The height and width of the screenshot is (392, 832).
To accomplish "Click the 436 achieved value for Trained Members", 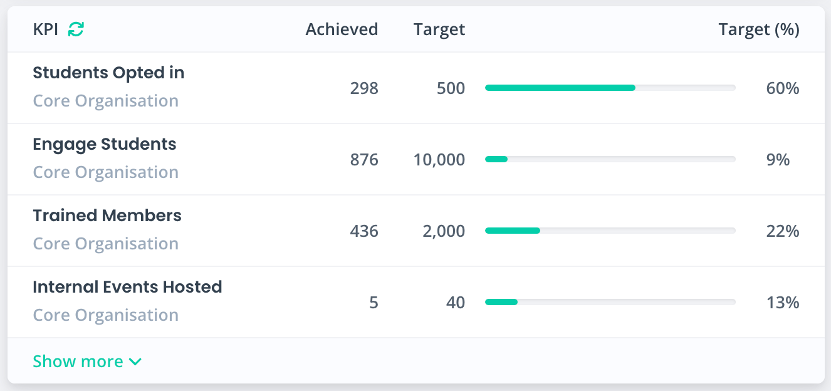I will [x=364, y=231].
